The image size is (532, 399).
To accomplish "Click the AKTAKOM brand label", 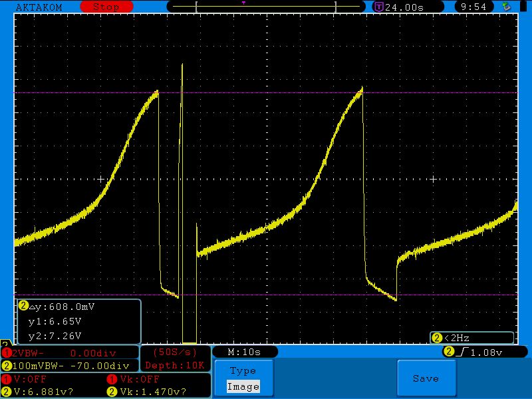I will [x=37, y=7].
